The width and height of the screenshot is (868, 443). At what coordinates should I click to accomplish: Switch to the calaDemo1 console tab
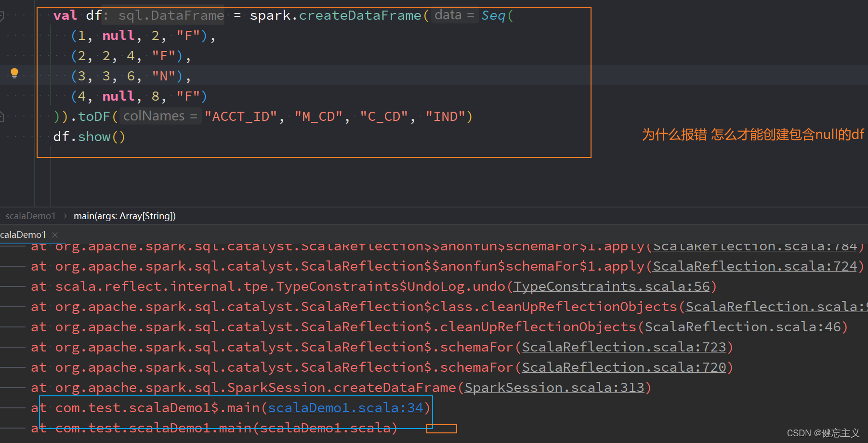[23, 235]
